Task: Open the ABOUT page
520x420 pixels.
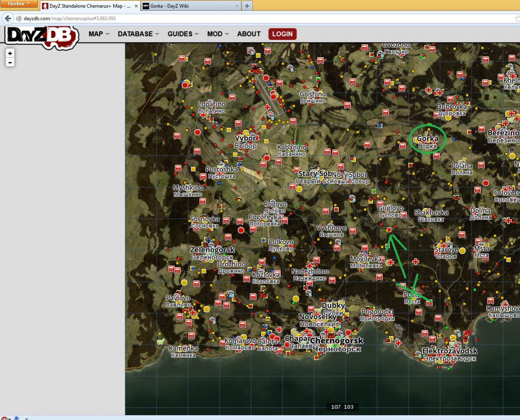Action: point(249,34)
